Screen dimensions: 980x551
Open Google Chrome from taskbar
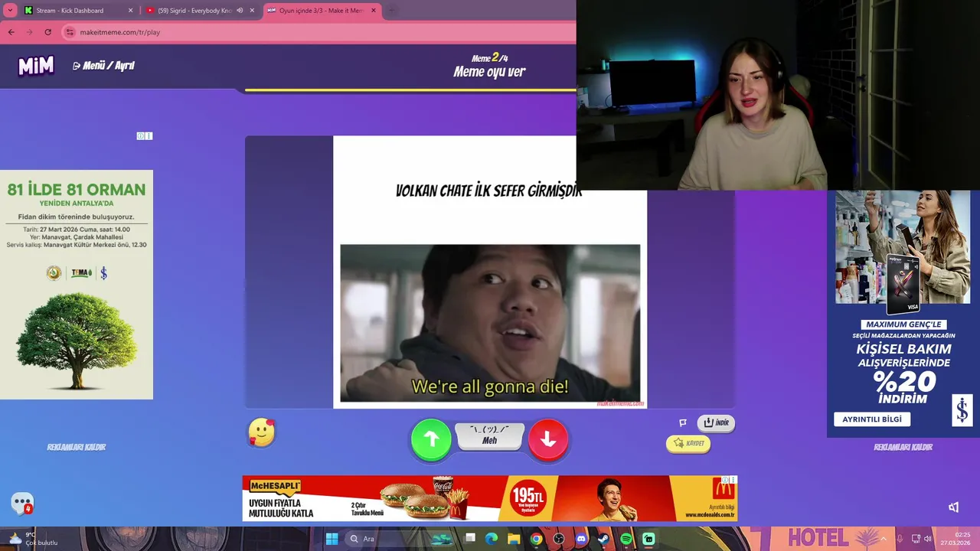click(536, 539)
